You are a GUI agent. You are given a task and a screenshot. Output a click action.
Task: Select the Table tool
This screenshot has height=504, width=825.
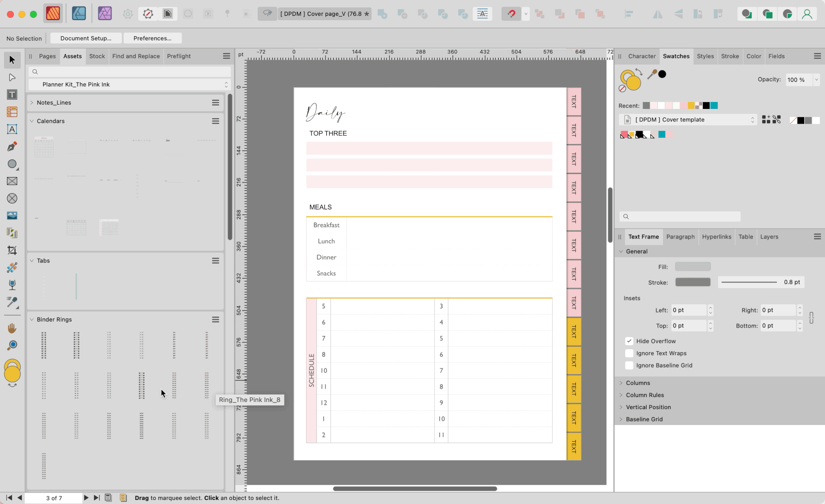(x=12, y=112)
